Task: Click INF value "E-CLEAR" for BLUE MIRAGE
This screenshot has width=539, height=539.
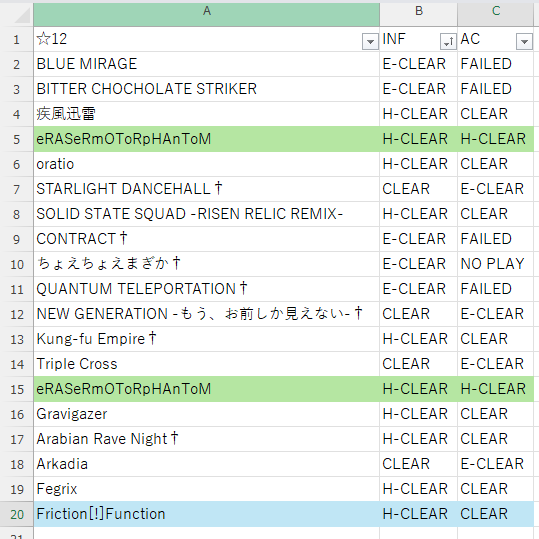Action: point(414,64)
